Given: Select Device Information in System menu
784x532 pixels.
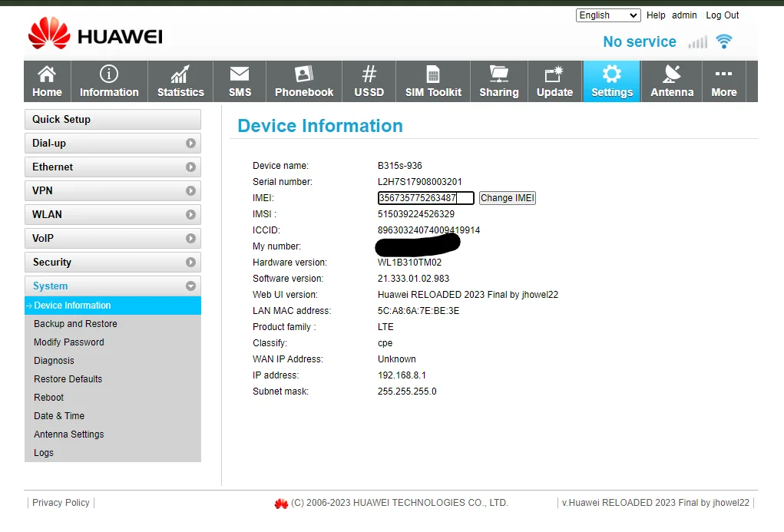Looking at the screenshot, I should 113,306.
